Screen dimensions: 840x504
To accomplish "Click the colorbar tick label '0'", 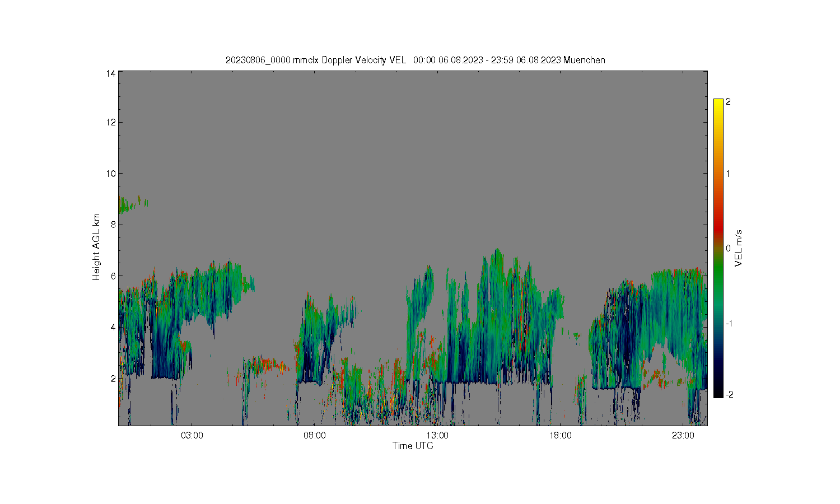I will click(728, 248).
